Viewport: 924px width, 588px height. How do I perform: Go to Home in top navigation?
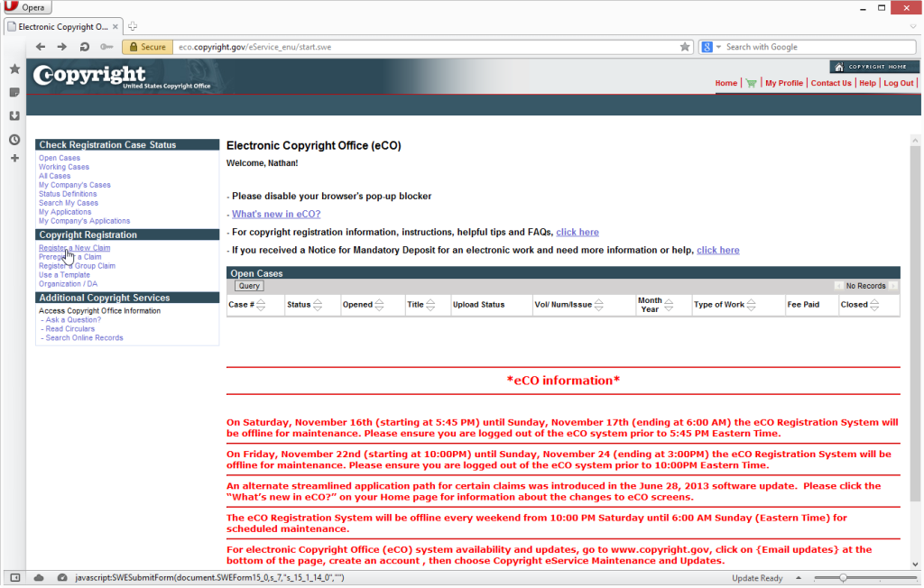pyautogui.click(x=726, y=83)
